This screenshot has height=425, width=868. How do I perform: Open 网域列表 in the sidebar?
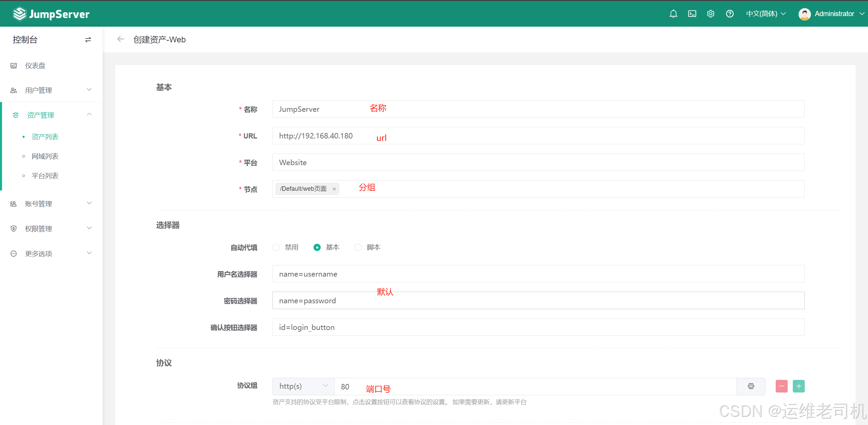[x=45, y=156]
